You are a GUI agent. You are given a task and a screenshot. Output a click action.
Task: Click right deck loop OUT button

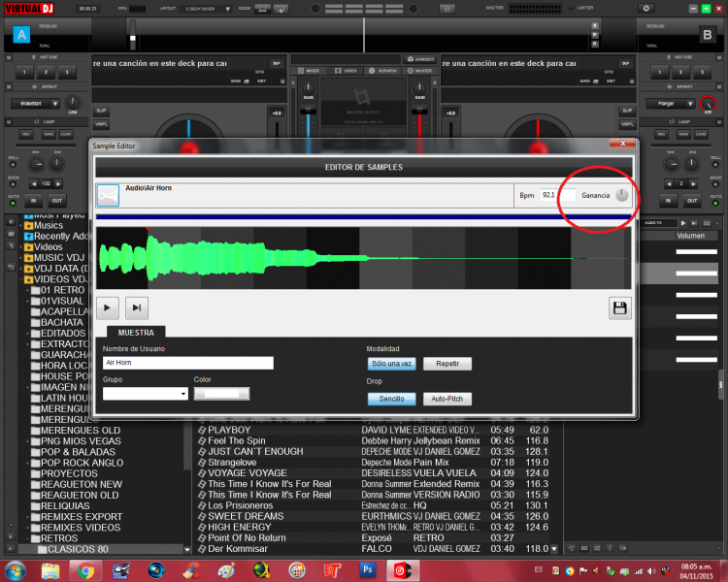(x=692, y=201)
